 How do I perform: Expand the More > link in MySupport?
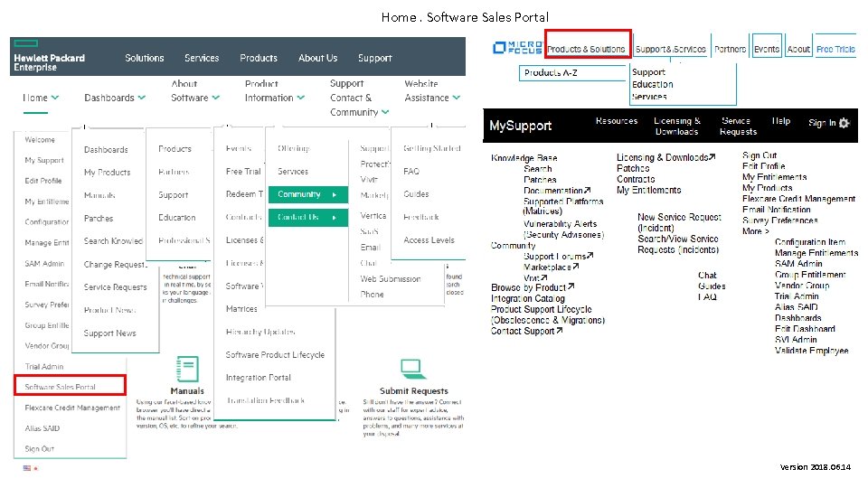(755, 231)
